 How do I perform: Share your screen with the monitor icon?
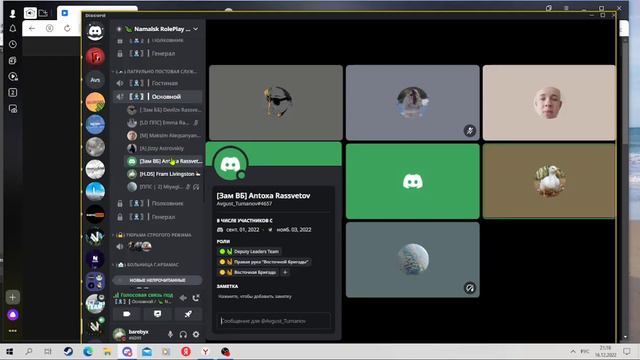tap(157, 314)
